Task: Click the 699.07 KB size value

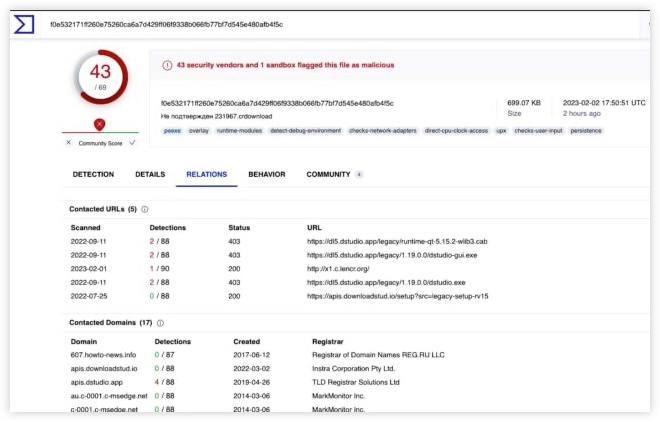Action: [524, 103]
